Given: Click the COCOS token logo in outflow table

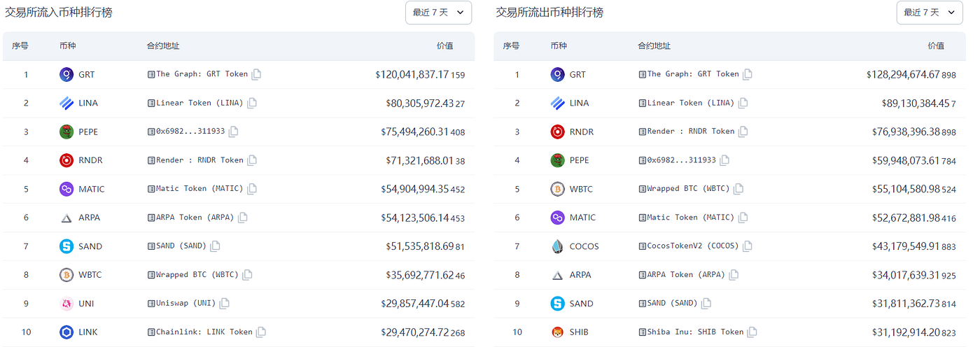Looking at the screenshot, I should (557, 246).
